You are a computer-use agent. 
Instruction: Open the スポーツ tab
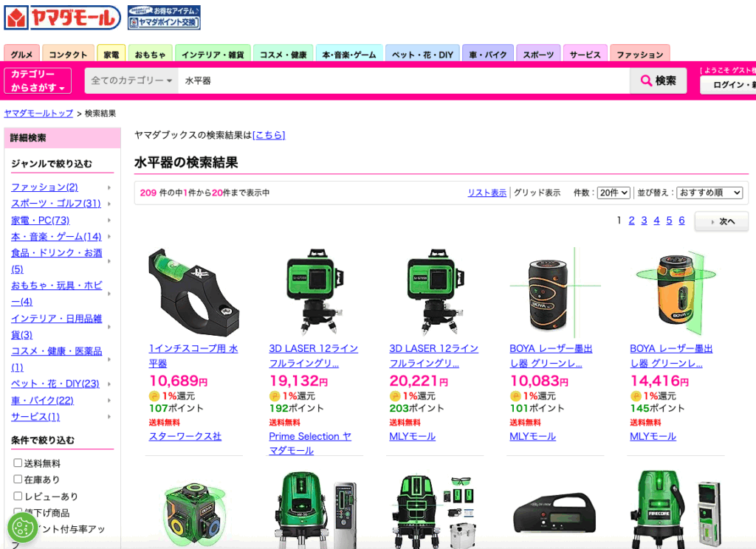tap(538, 54)
